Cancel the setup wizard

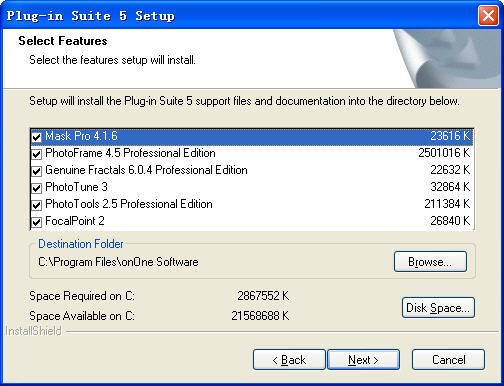(448, 360)
